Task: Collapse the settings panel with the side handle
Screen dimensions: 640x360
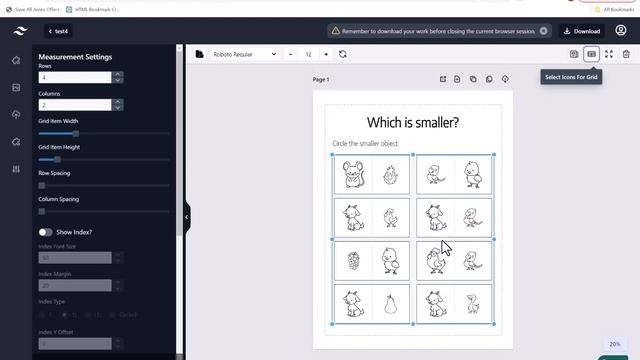Action: 187,217
